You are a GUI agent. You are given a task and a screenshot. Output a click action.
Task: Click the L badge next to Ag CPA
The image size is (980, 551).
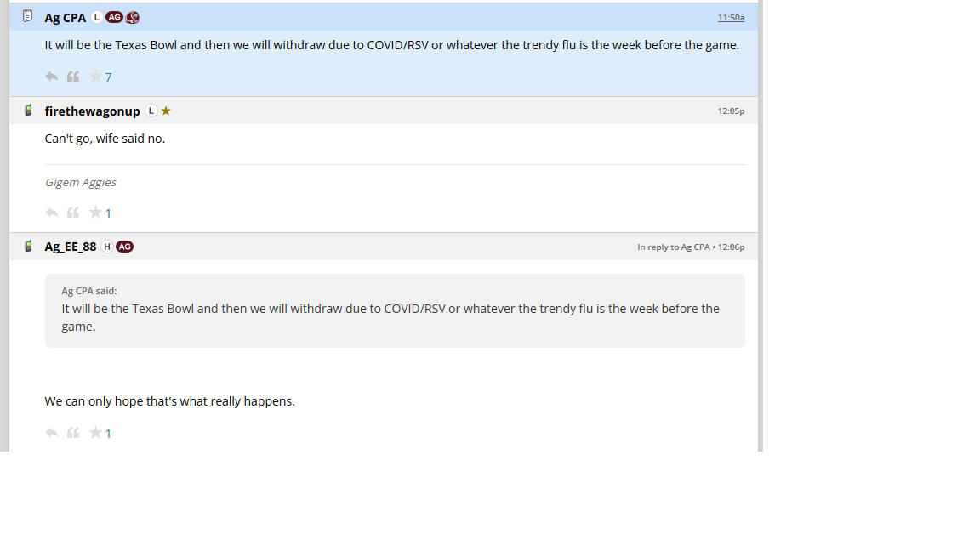click(97, 18)
